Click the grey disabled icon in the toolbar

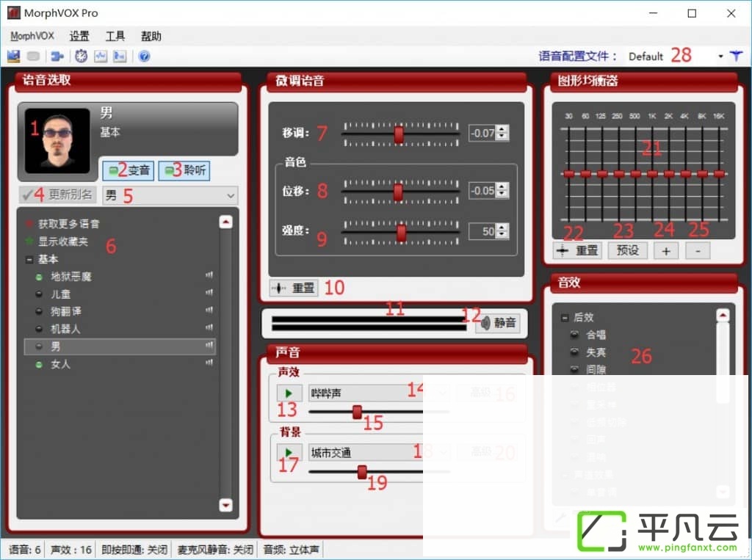[33, 57]
